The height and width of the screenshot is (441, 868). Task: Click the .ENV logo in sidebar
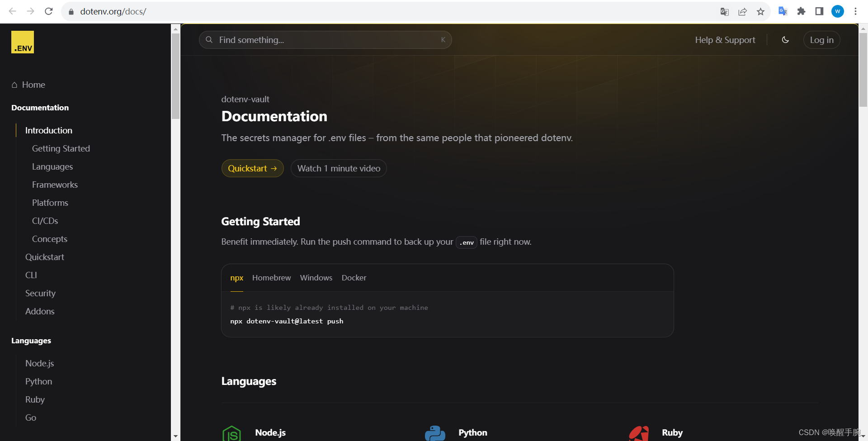[23, 42]
